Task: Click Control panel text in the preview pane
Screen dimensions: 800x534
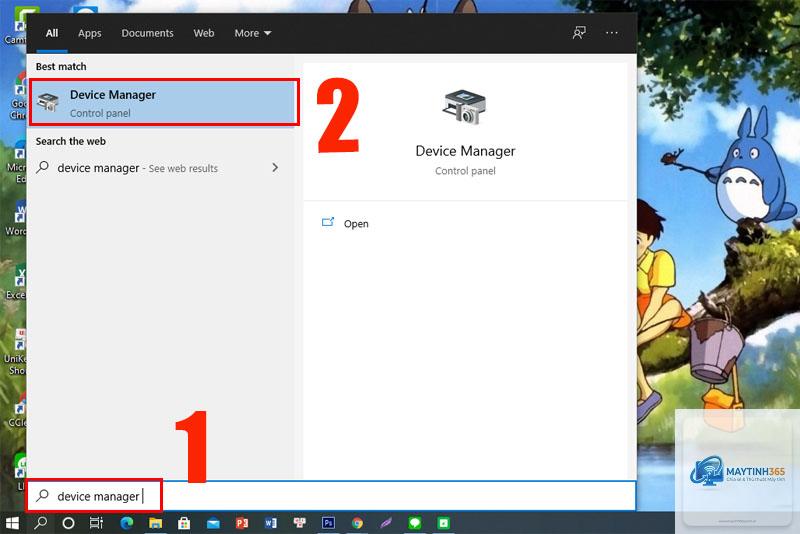Action: pyautogui.click(x=465, y=171)
